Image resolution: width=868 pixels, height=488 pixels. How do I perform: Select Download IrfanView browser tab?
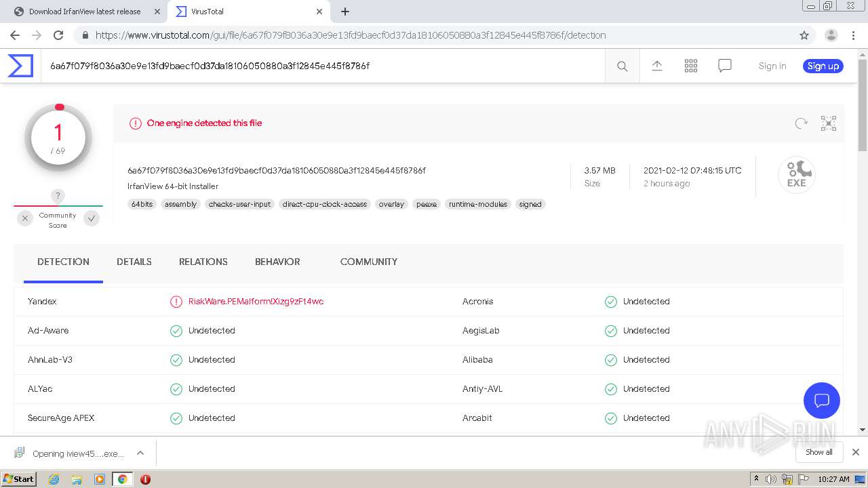[x=85, y=12]
